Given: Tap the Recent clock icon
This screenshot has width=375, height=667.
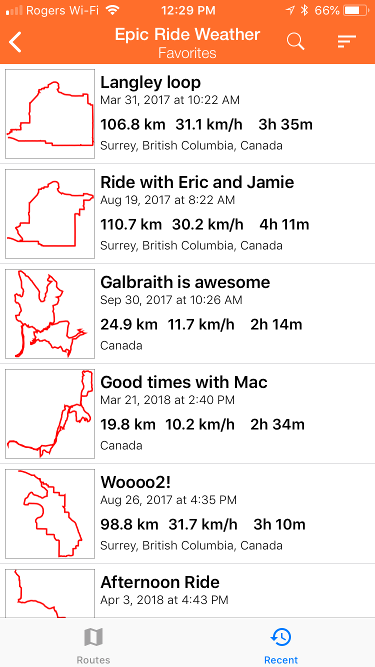Looking at the screenshot, I should click(x=281, y=638).
